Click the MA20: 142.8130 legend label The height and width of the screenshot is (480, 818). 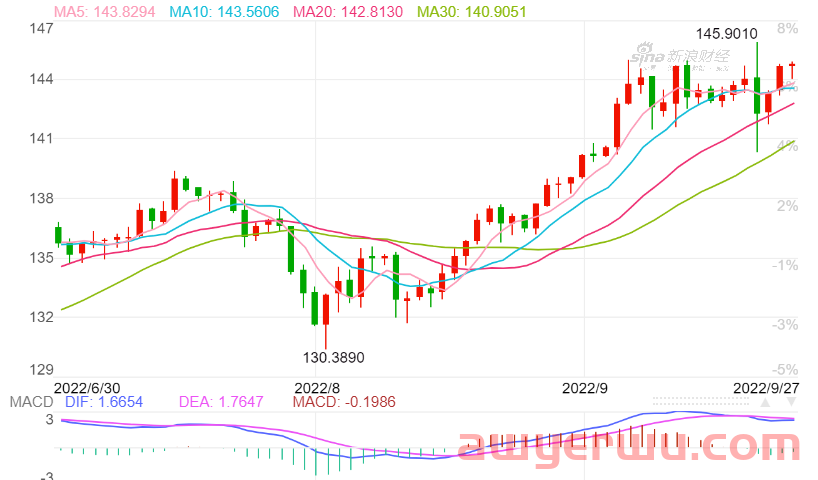click(348, 11)
